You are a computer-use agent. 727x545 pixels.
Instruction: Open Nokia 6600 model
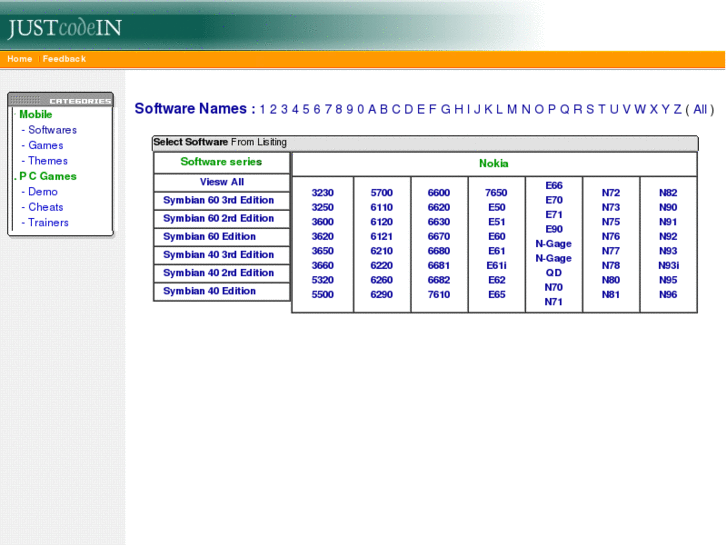[x=439, y=192]
